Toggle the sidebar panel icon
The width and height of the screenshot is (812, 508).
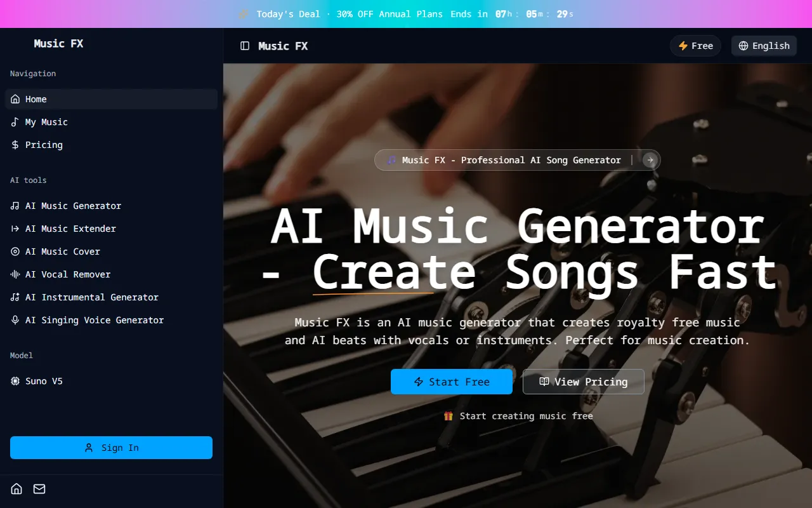coord(245,46)
